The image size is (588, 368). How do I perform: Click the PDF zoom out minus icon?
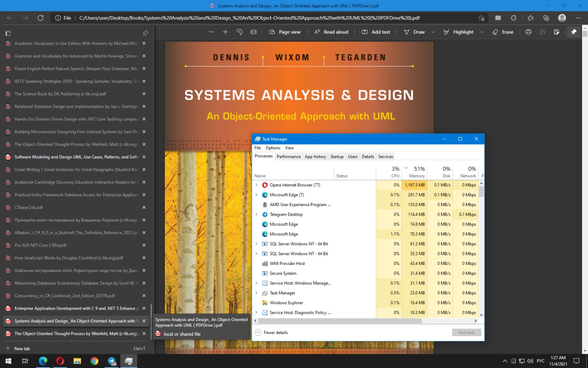(x=211, y=32)
